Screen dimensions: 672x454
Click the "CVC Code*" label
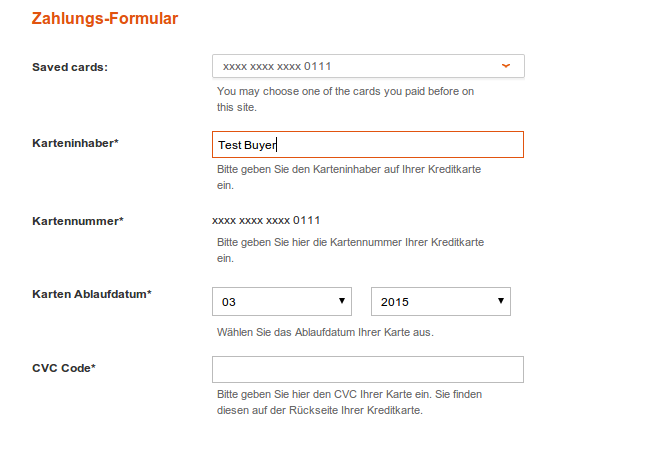64,368
